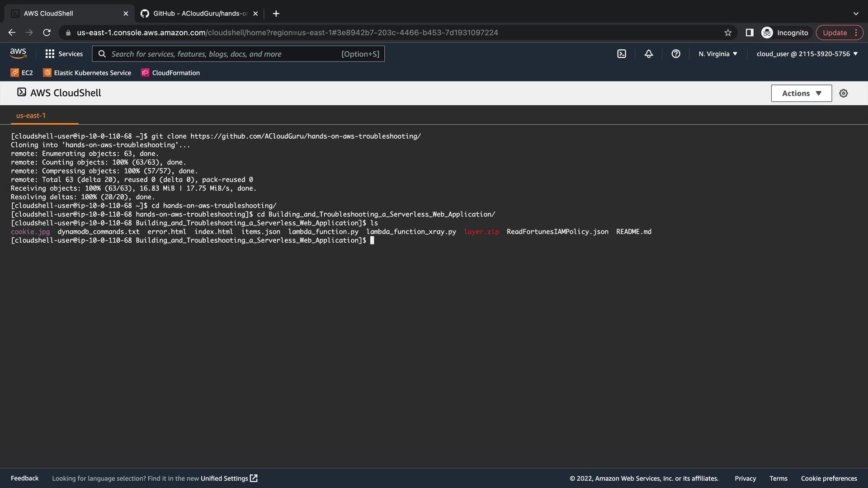Image resolution: width=868 pixels, height=488 pixels.
Task: Open the Unified Settings link
Action: 229,478
